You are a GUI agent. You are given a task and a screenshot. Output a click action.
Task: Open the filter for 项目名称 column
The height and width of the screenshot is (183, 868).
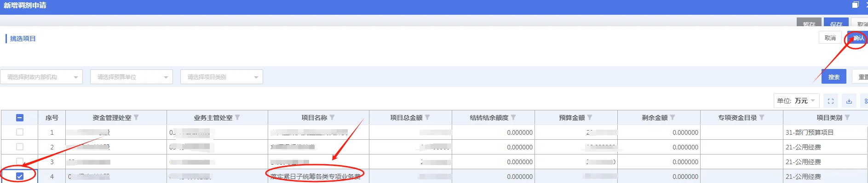pos(332,118)
